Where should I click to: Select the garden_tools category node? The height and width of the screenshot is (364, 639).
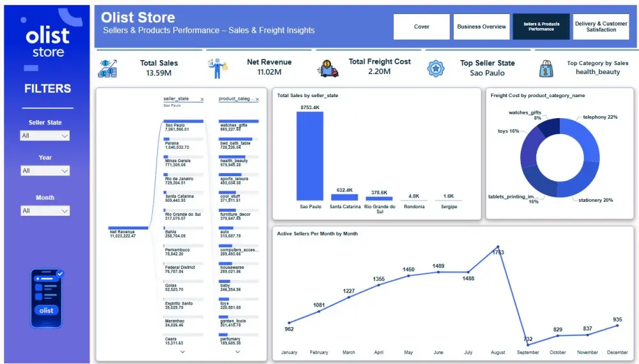tap(239, 321)
